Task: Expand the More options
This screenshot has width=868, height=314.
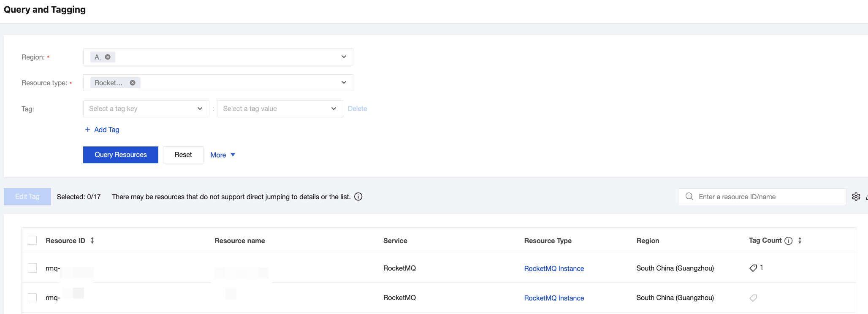Action: click(x=222, y=155)
